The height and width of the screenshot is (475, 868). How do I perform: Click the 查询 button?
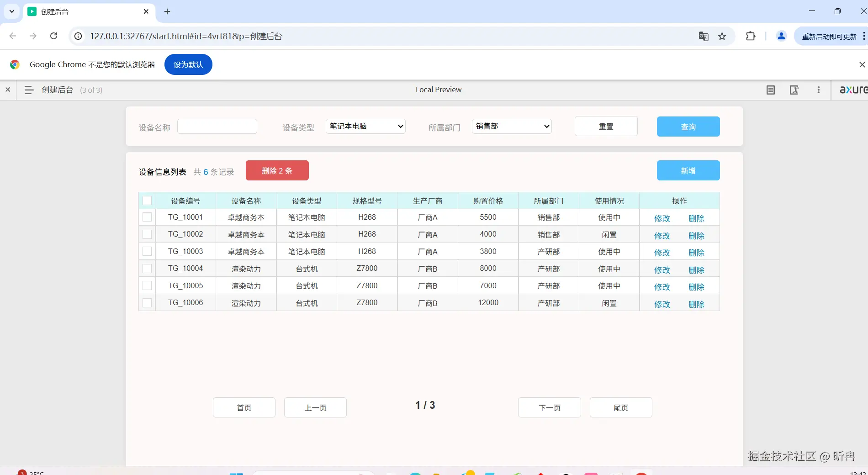click(688, 127)
